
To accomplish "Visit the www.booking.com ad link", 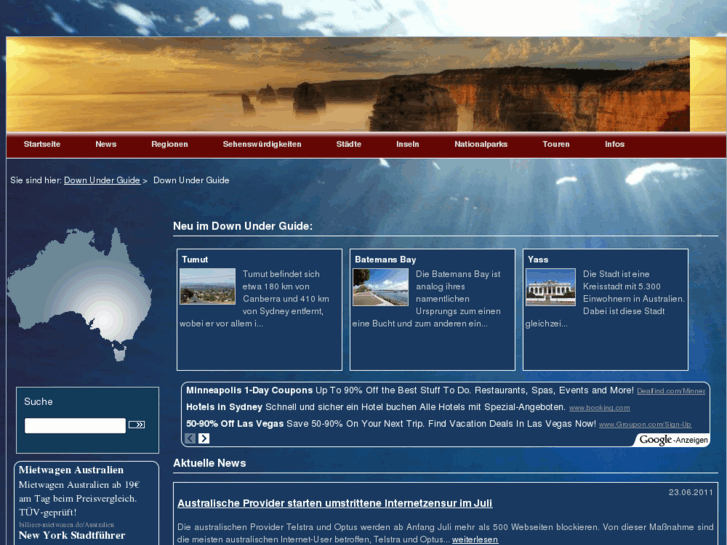I will (x=599, y=408).
